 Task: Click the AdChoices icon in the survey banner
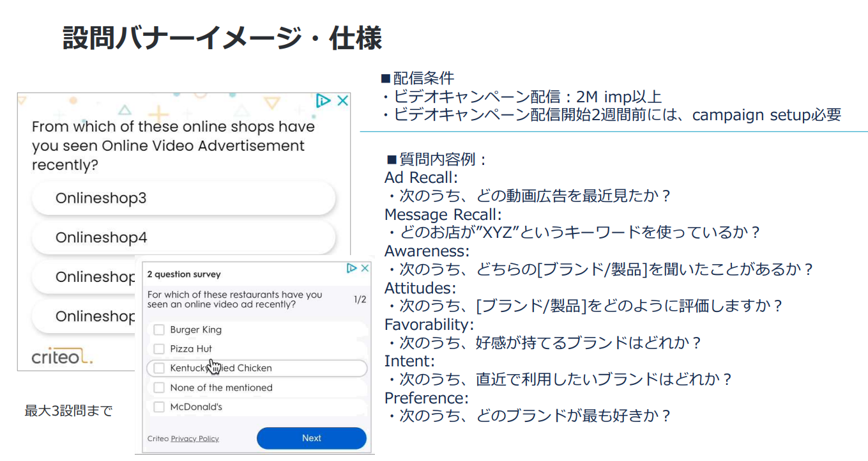351,269
